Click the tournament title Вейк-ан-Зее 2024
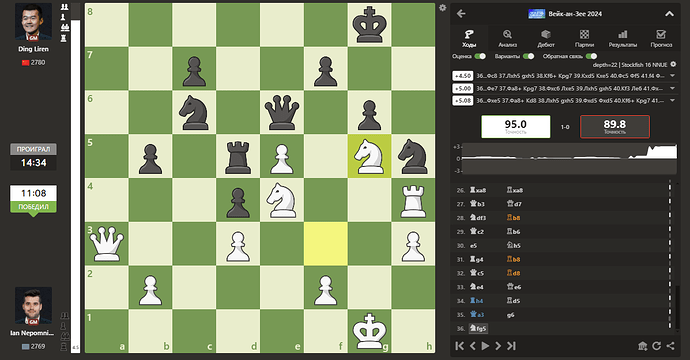Viewport: 690px width, 360px height. 575,14
